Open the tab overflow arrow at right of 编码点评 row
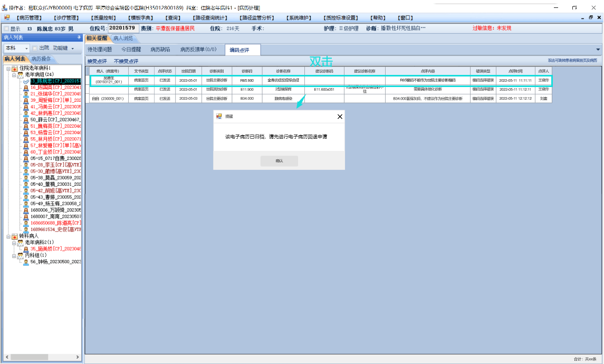Screen dimensions: 604x364 598,49
